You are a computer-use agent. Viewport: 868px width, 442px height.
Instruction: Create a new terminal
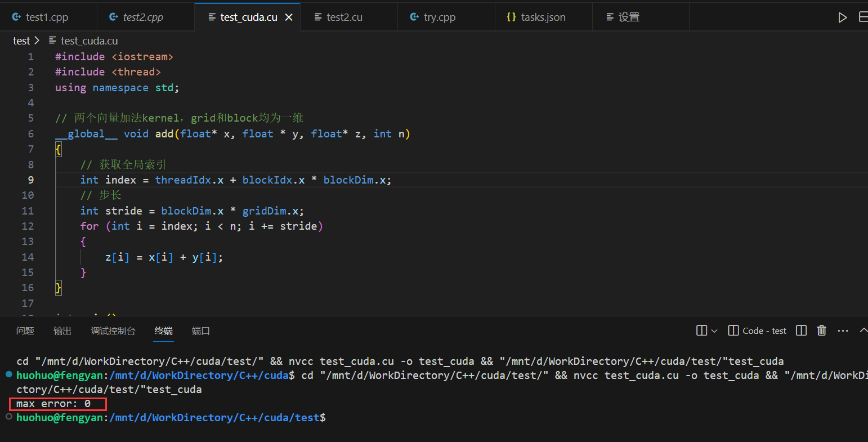coord(701,331)
